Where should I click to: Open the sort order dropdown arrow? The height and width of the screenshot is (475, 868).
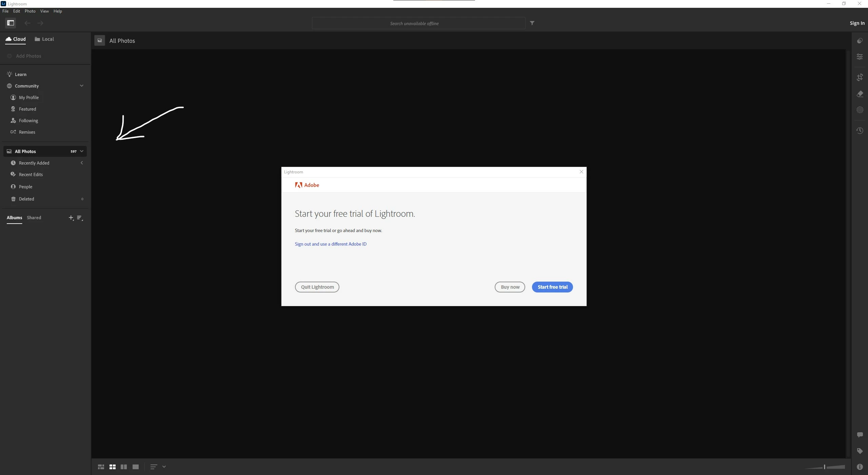164,467
